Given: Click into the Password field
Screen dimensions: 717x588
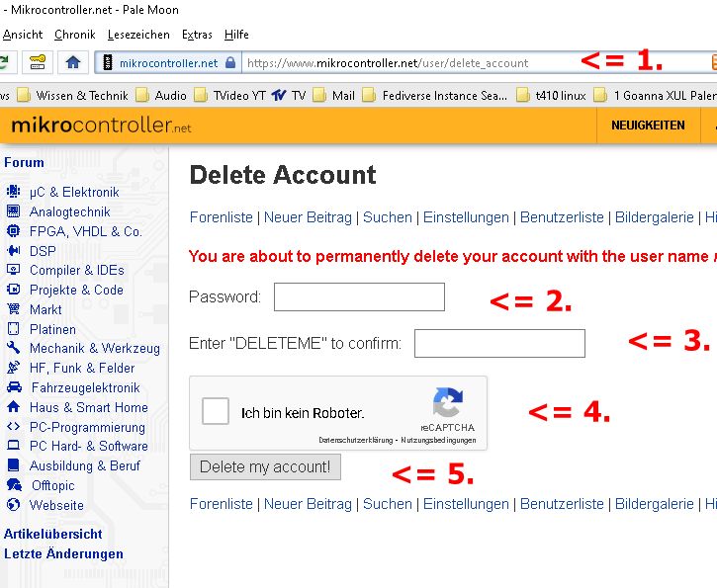Looking at the screenshot, I should [x=359, y=297].
